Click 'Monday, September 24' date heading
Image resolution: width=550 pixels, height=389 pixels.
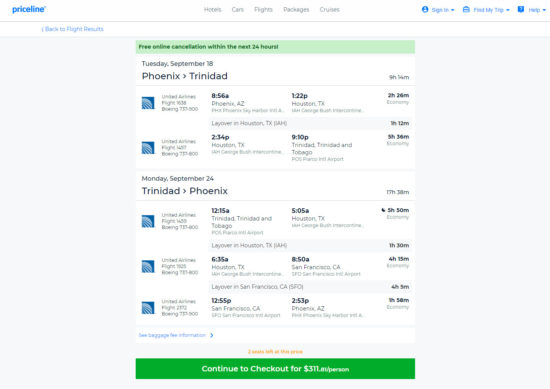[x=177, y=179]
